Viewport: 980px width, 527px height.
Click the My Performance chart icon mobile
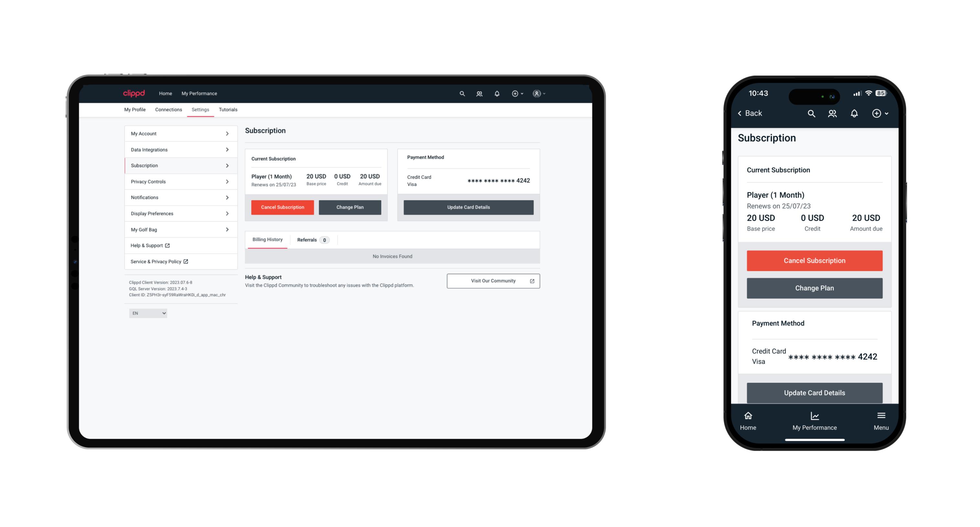(814, 417)
